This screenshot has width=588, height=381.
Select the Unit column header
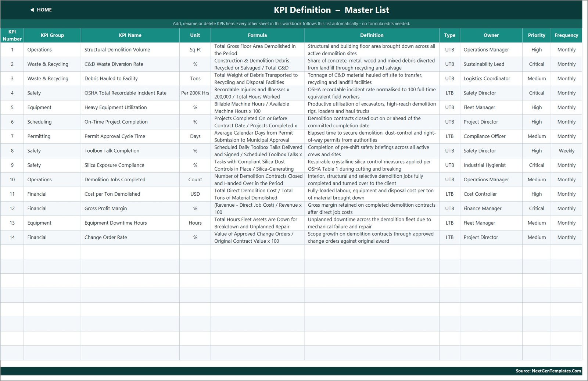tap(195, 35)
